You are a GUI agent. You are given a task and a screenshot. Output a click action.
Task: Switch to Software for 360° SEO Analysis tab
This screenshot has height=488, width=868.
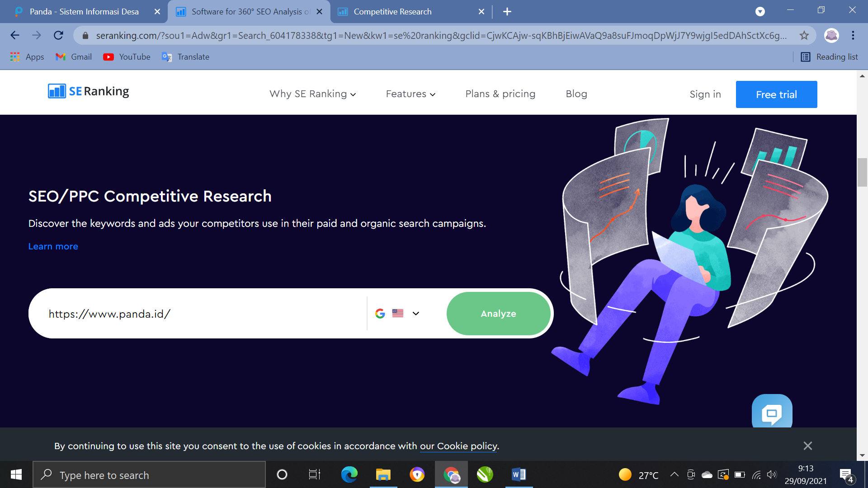click(x=250, y=12)
